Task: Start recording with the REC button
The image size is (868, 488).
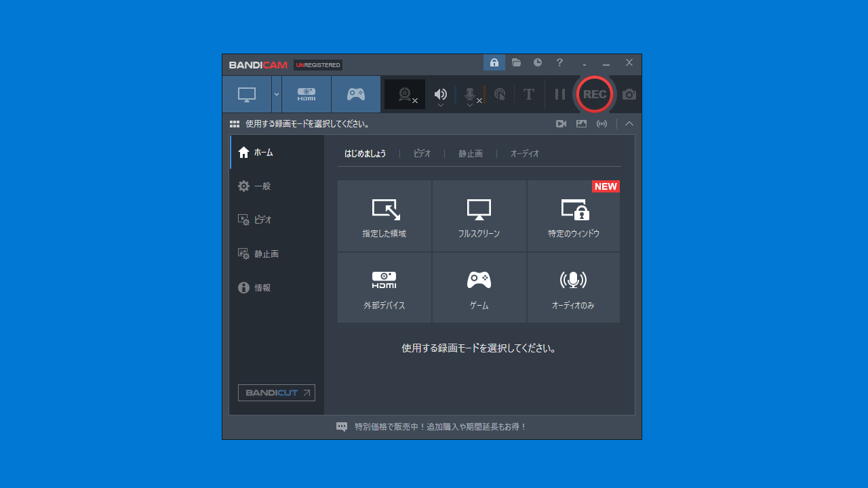Action: click(x=595, y=94)
